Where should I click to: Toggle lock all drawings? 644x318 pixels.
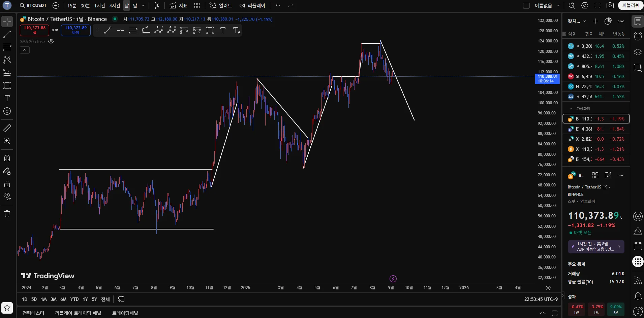click(x=7, y=184)
